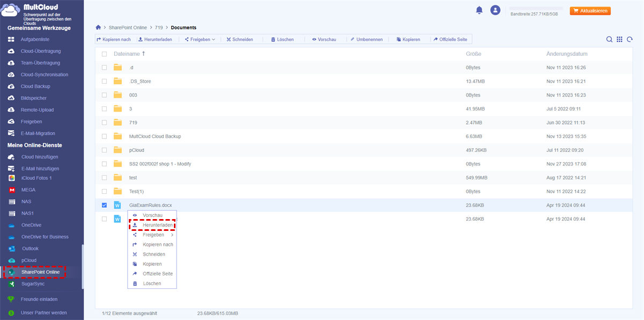Expand the Freigeben dropdown in toolbar

200,39
